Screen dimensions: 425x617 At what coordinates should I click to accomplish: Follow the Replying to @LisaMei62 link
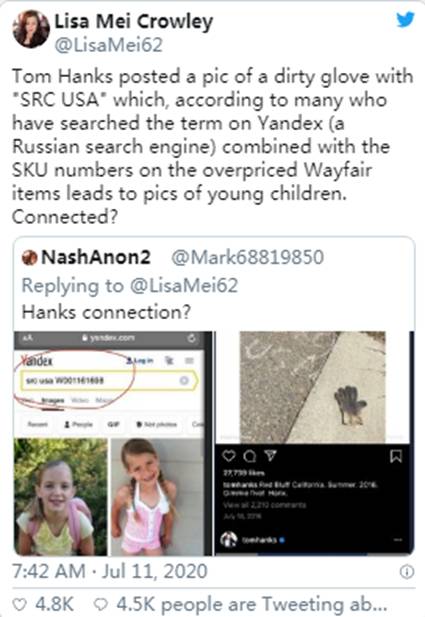(130, 285)
